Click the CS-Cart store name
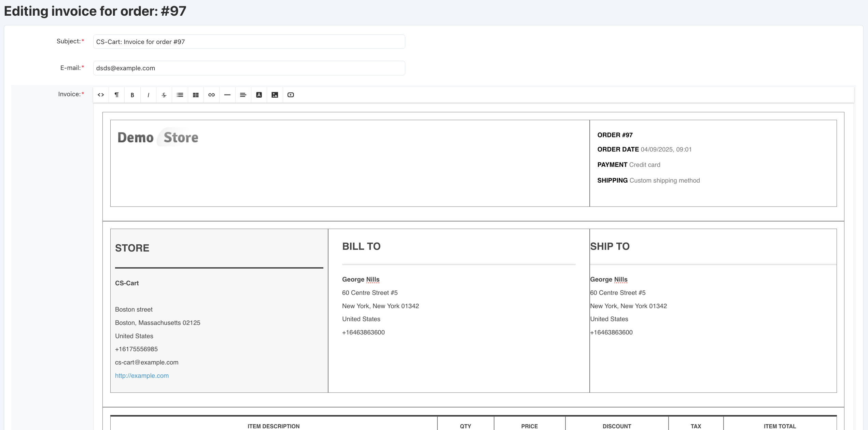Image resolution: width=868 pixels, height=430 pixels. 127,283
